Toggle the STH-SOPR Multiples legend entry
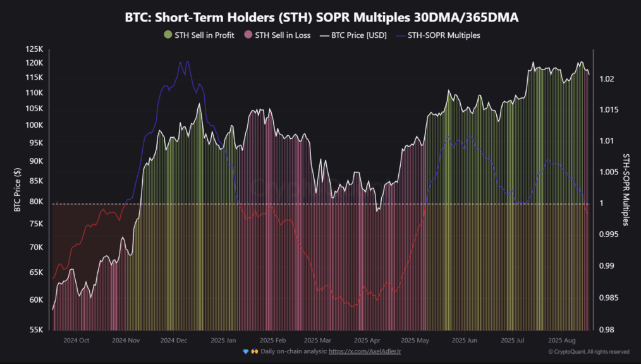641x364 pixels. [x=438, y=35]
